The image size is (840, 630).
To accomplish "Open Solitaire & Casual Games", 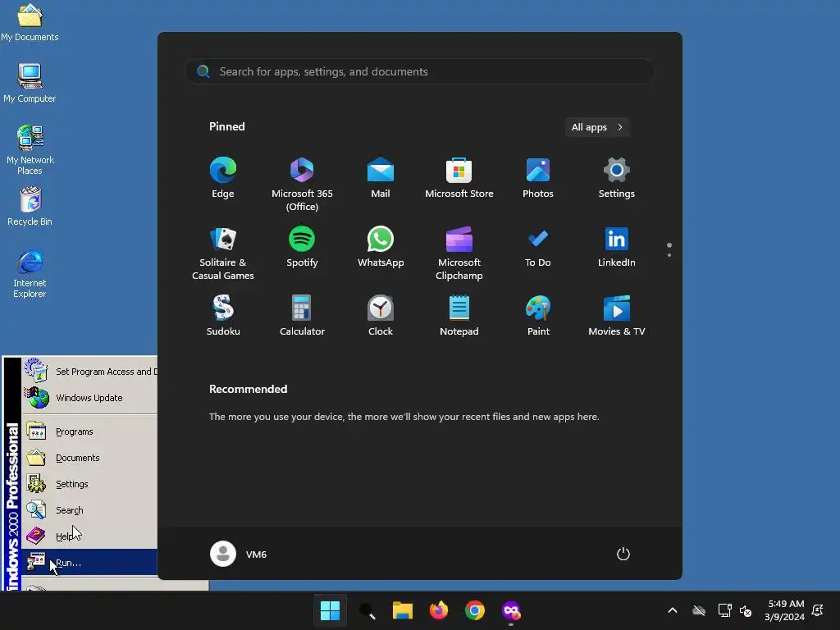I will [x=223, y=253].
